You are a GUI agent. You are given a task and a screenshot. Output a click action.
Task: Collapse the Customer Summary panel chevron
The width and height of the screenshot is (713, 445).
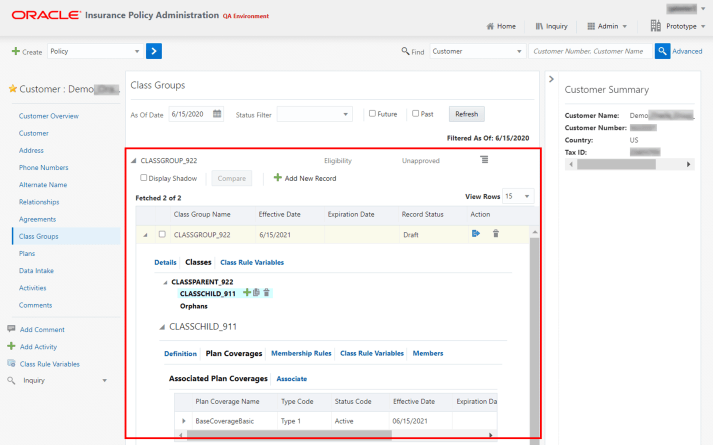tap(551, 79)
